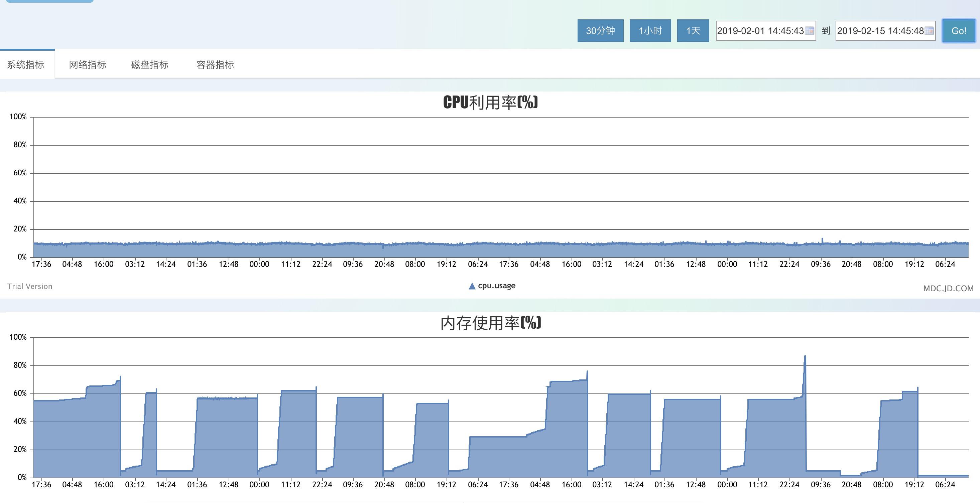Click the 100% label on CPU chart axis
The height and width of the screenshot is (503, 980).
(x=18, y=117)
